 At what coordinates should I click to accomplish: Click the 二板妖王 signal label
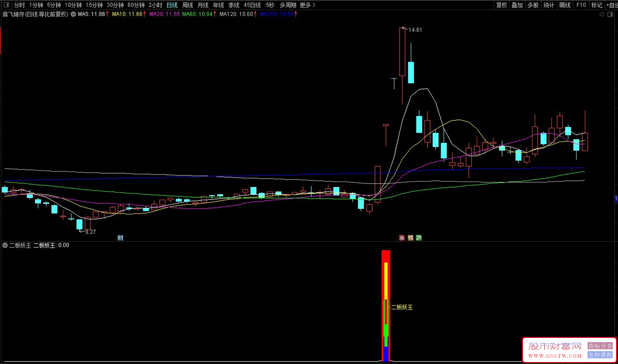click(402, 307)
